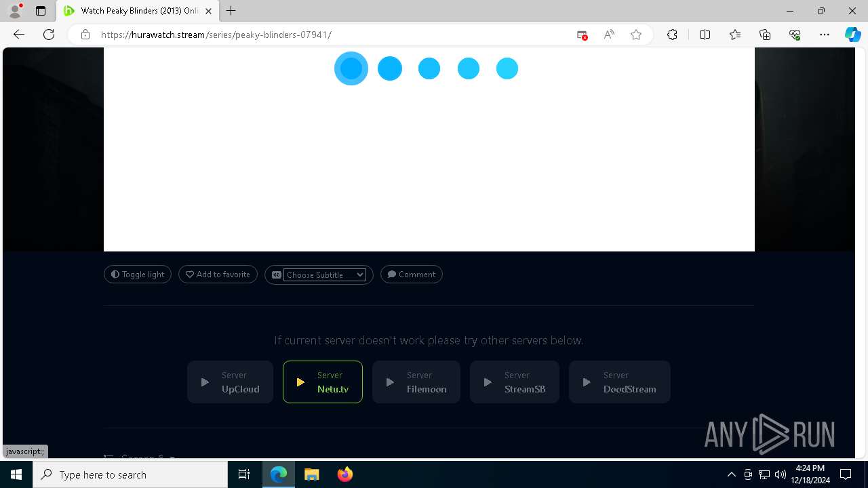The width and height of the screenshot is (868, 488).
Task: Select the Netu.tv server
Action: (323, 382)
